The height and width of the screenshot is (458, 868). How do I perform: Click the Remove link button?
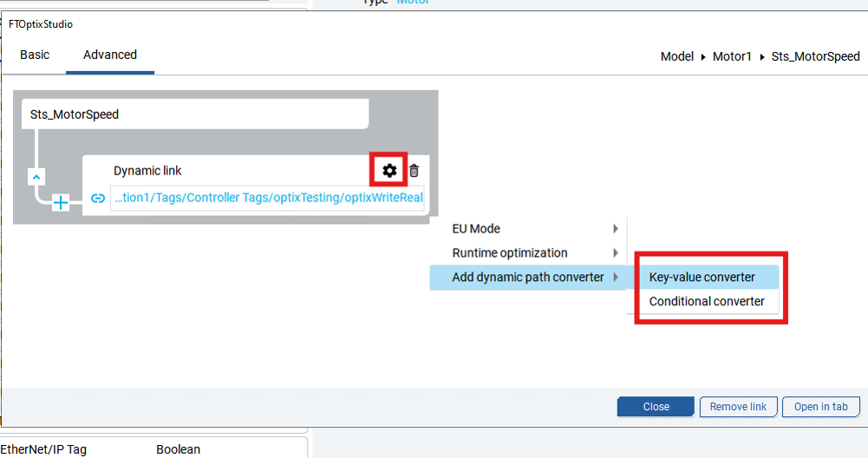coord(739,407)
